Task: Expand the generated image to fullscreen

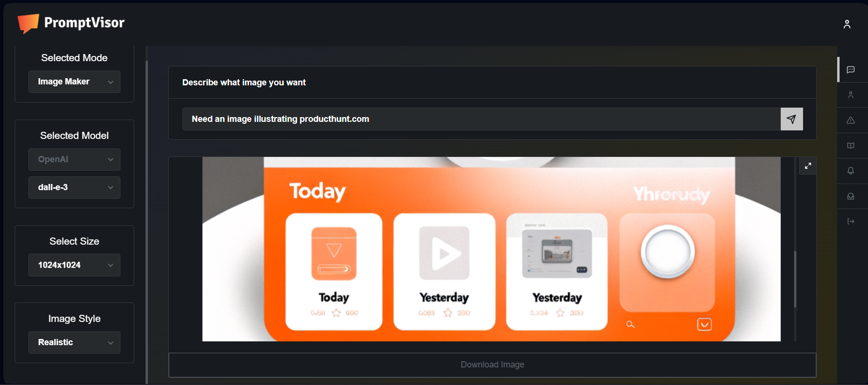Action: 808,166
